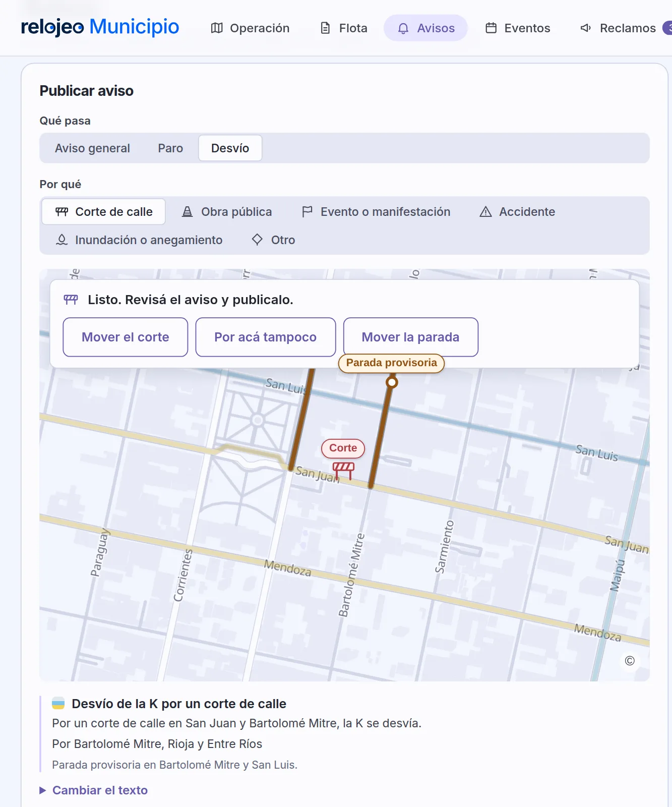Screen dimensions: 672x807
Task: Click the calendar icon beside Eventos
Action: 491,28
